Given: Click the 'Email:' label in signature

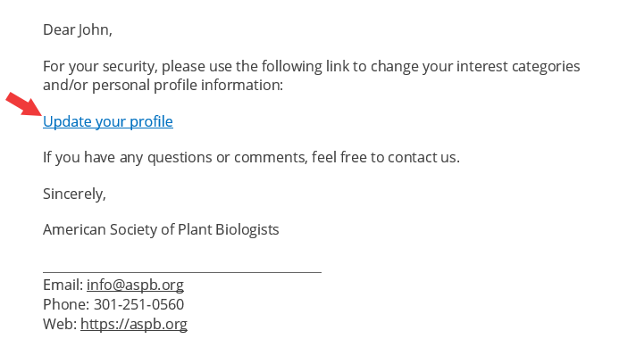Looking at the screenshot, I should [63, 285].
